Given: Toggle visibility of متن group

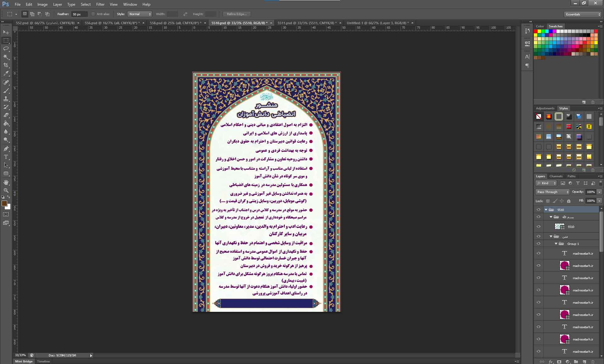Looking at the screenshot, I should click(539, 236).
